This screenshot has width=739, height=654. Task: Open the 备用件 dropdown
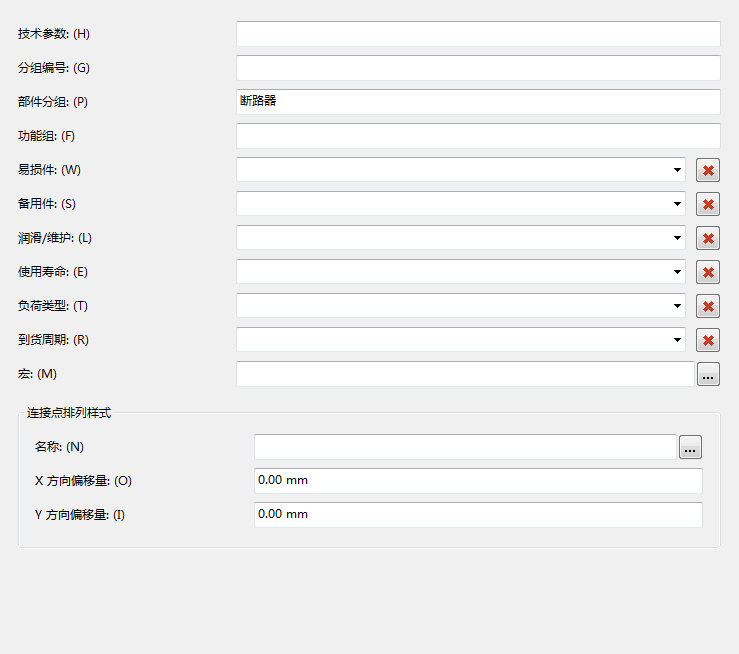click(x=677, y=204)
